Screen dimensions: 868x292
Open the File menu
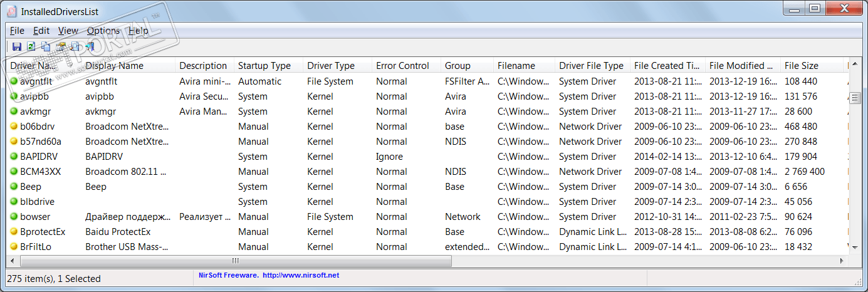(x=17, y=30)
